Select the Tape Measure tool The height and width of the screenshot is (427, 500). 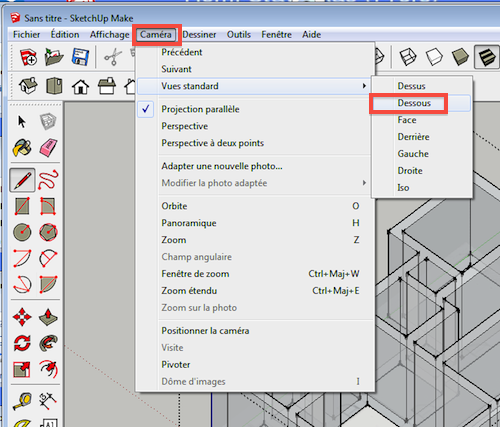pos(22,401)
